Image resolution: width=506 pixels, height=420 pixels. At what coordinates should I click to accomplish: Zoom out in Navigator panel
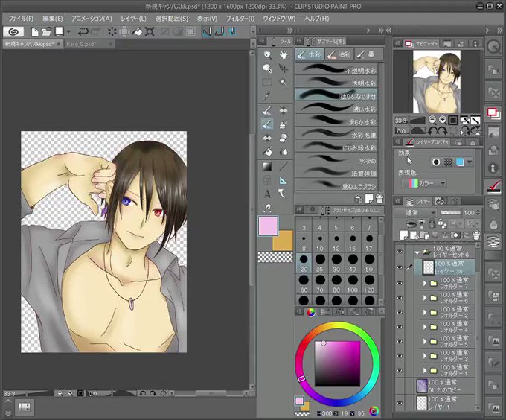pyautogui.click(x=432, y=120)
